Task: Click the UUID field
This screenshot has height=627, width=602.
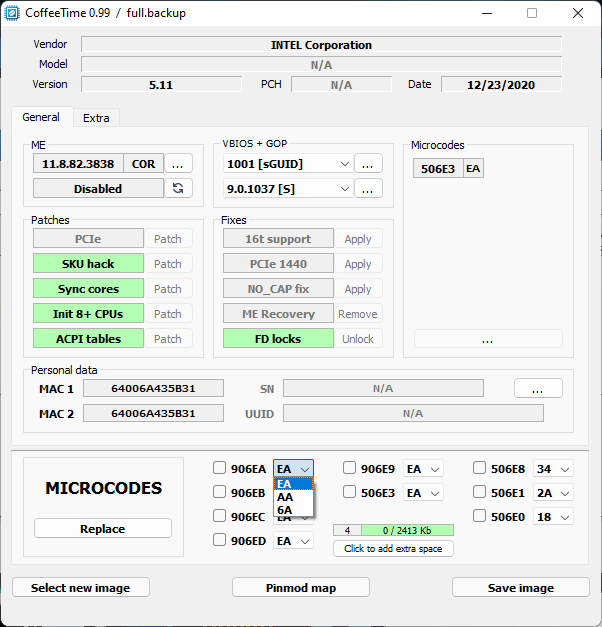Action: click(x=413, y=413)
